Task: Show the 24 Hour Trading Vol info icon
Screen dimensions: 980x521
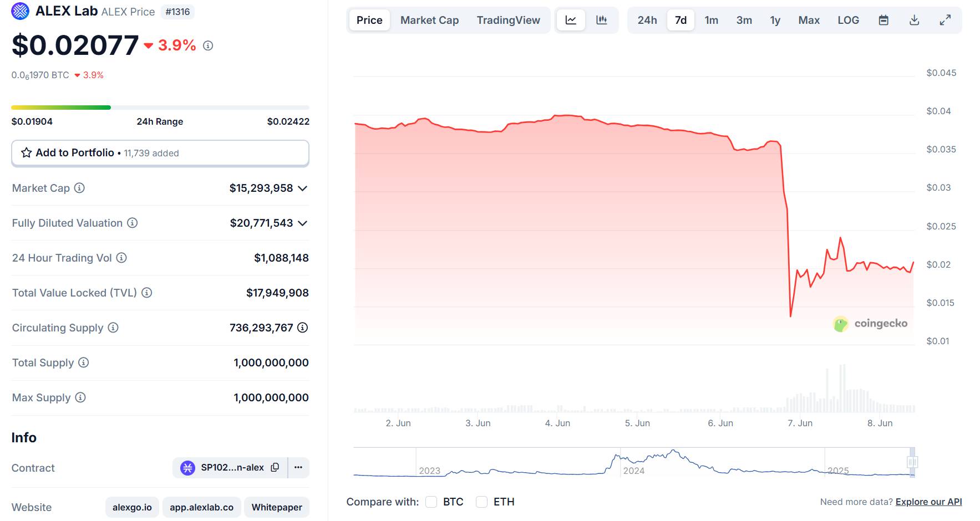Action: coord(121,258)
